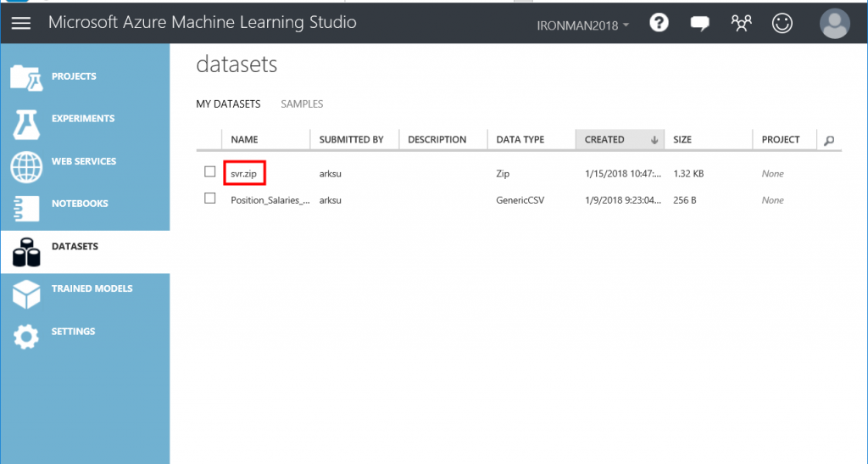Click None project in Position_Salaries row
This screenshot has width=868, height=464.
tap(772, 200)
